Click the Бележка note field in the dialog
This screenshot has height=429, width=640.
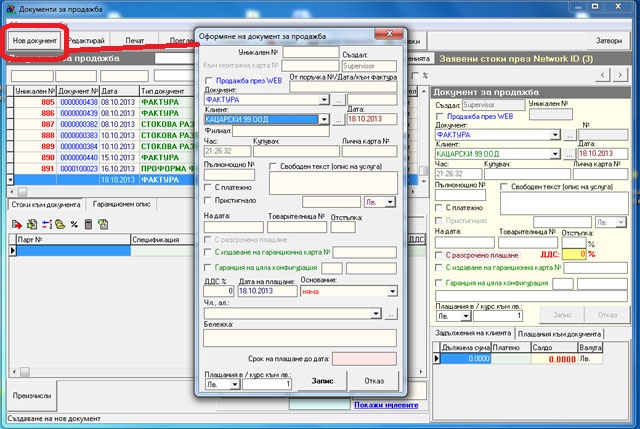[300, 338]
